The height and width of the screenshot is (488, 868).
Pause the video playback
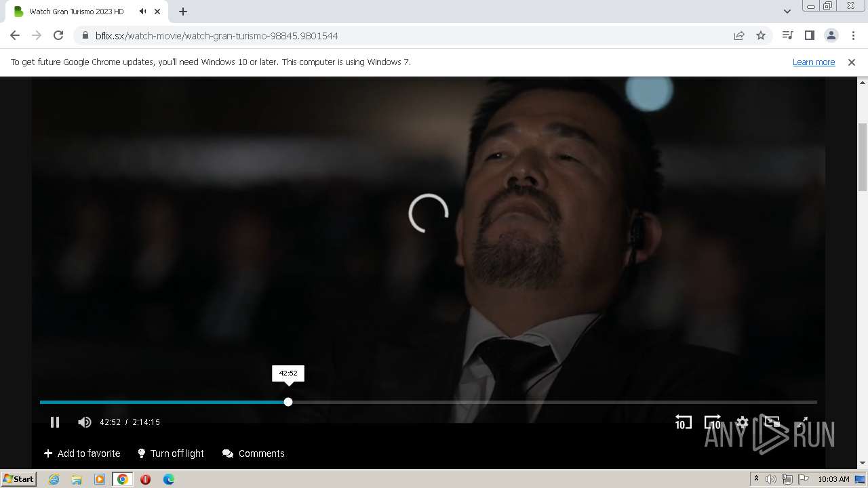[55, 422]
